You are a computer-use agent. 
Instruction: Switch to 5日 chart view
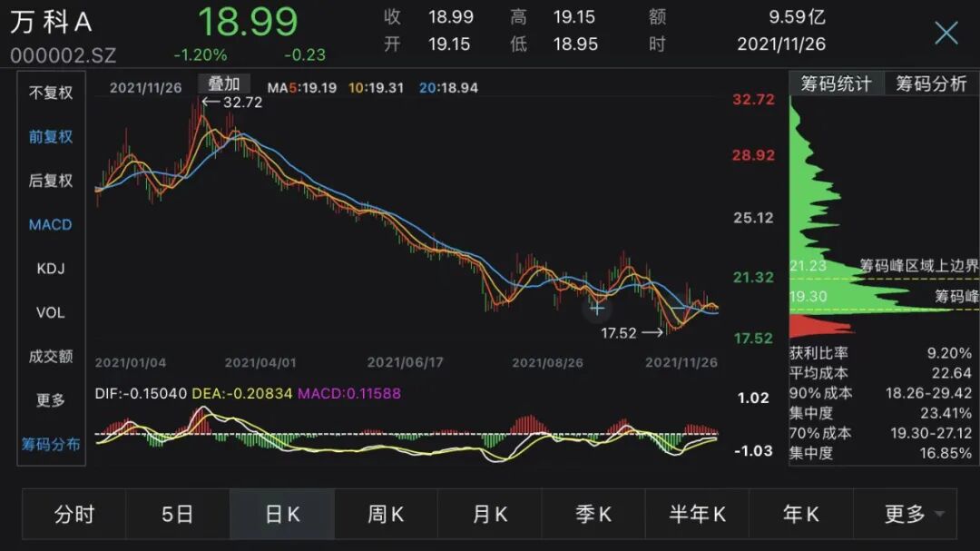[178, 514]
